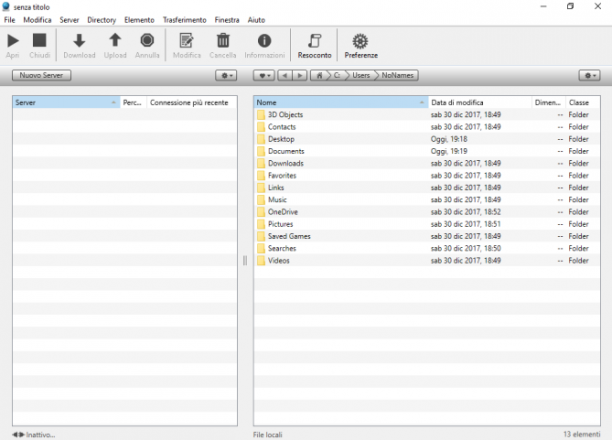Select the Downloads folder row
The height and width of the screenshot is (440, 612).
[x=427, y=163]
